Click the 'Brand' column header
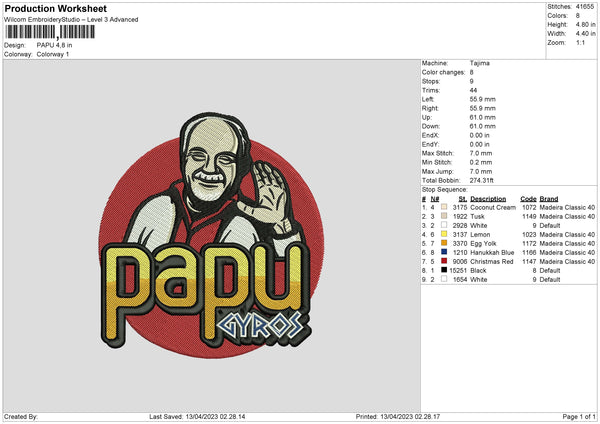Viewport: 600px width, 424px height. [x=549, y=199]
